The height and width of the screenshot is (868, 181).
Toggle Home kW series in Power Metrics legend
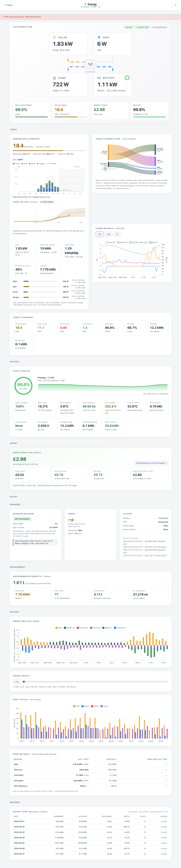pyautogui.click(x=122, y=242)
